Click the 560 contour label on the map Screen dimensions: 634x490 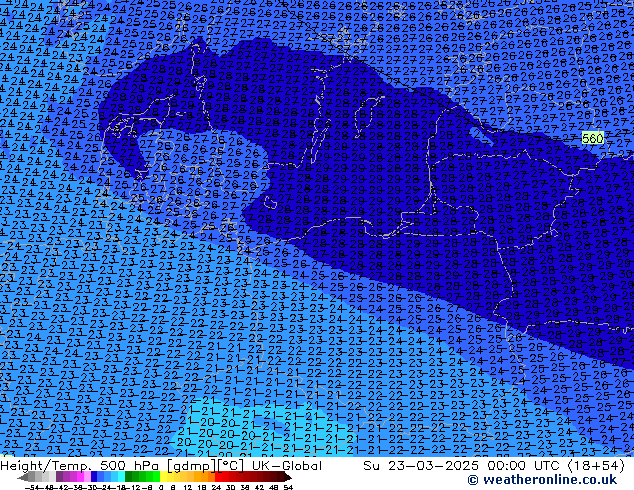(592, 138)
